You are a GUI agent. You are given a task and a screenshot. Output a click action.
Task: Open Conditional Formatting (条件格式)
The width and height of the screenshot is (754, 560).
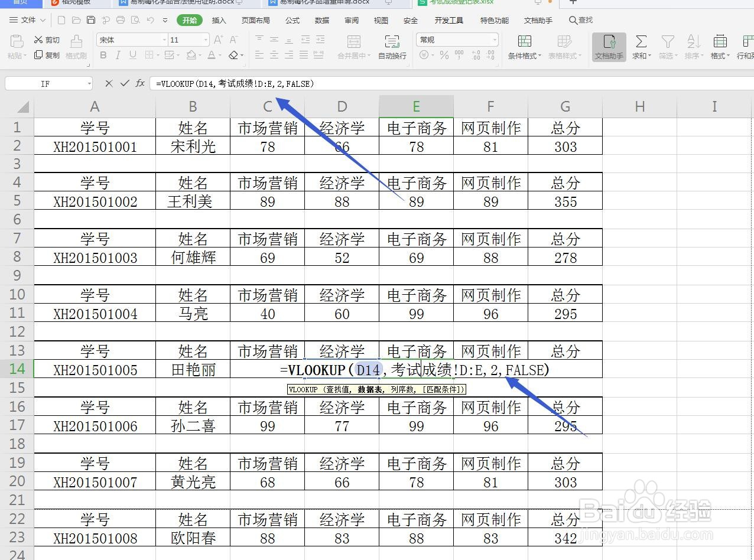[x=524, y=47]
